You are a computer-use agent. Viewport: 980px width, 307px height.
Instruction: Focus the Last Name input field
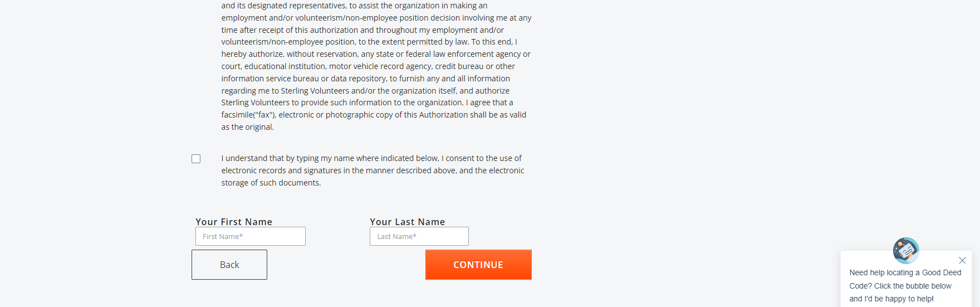(419, 236)
